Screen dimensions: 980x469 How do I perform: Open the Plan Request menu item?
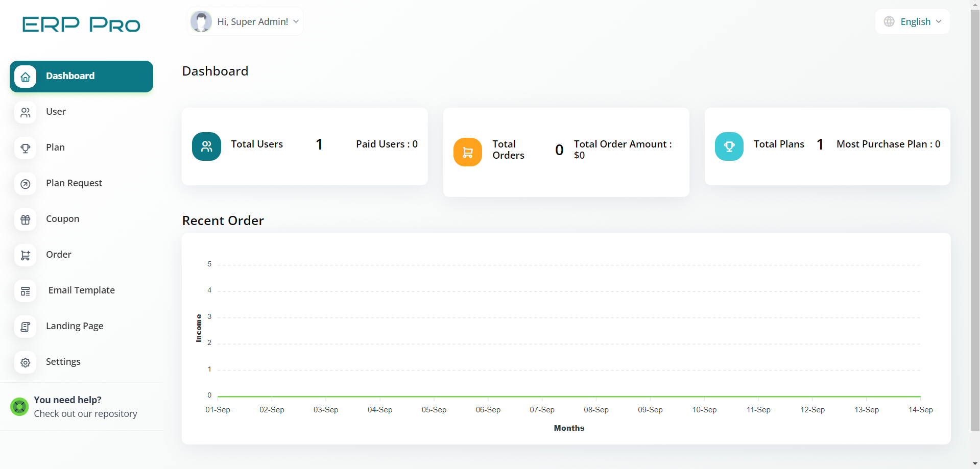point(74,183)
